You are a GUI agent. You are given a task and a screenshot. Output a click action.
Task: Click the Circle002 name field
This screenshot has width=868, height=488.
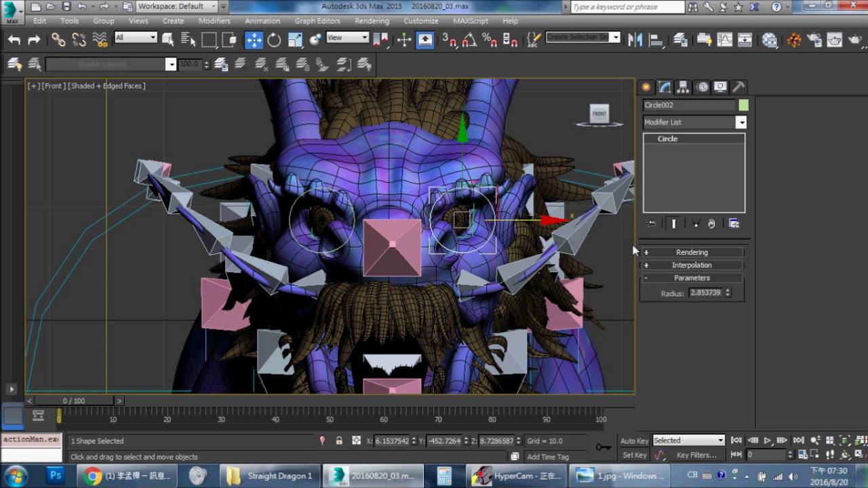click(689, 105)
